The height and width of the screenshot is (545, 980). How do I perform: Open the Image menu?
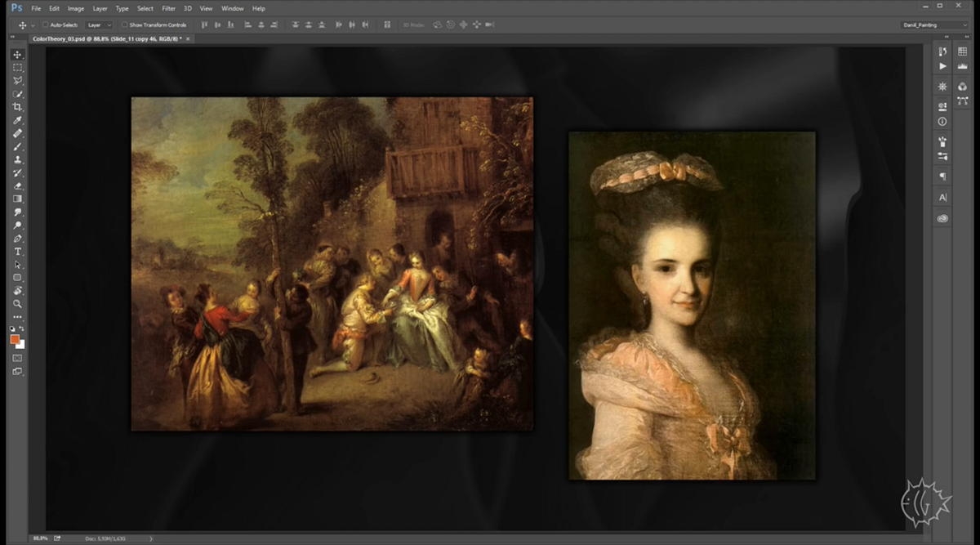[76, 8]
